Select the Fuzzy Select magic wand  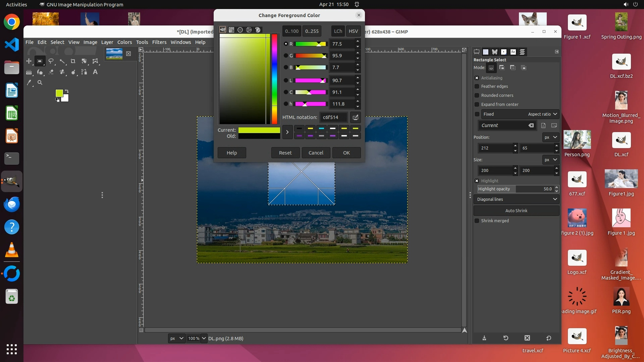click(x=62, y=61)
